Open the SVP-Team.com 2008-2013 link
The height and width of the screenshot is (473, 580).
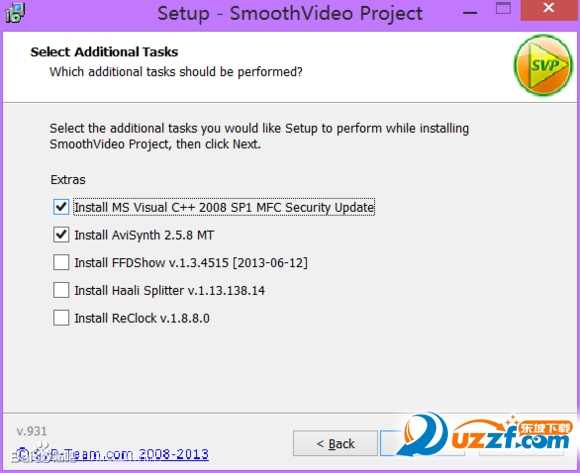(112, 454)
